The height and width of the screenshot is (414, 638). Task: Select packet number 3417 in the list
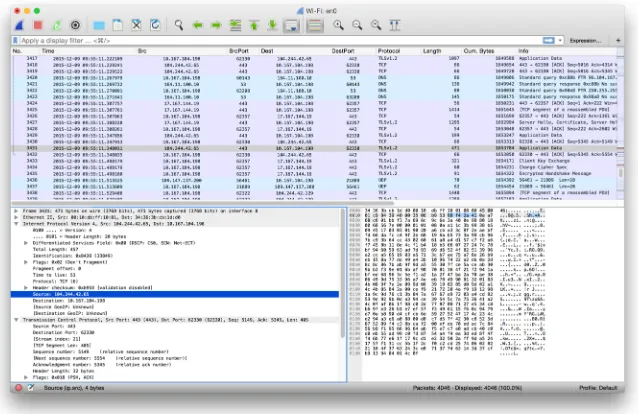(x=315, y=59)
